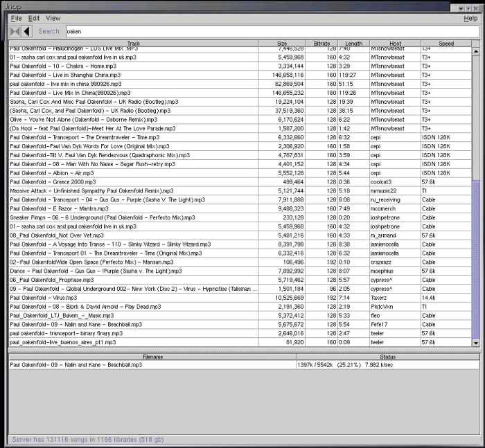Select Tilt V. Paul Van Dyk Rendezvous row
The width and height of the screenshot is (485, 448).
tap(240, 156)
